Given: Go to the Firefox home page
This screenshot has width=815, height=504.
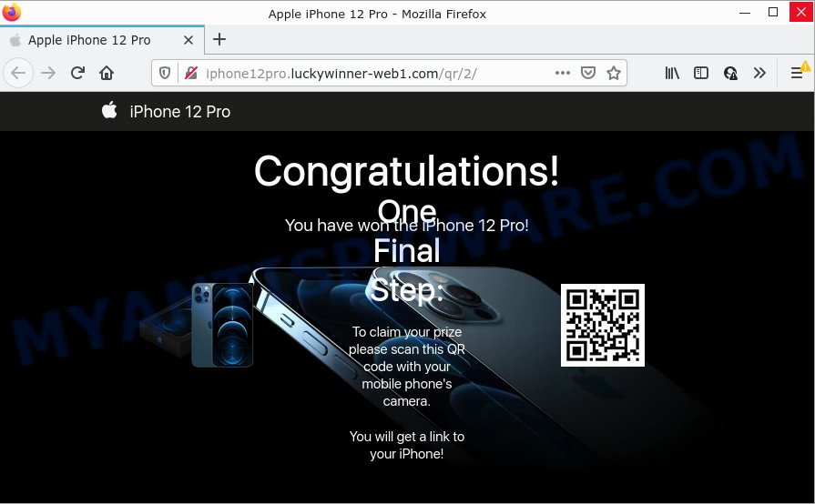Looking at the screenshot, I should 107,73.
